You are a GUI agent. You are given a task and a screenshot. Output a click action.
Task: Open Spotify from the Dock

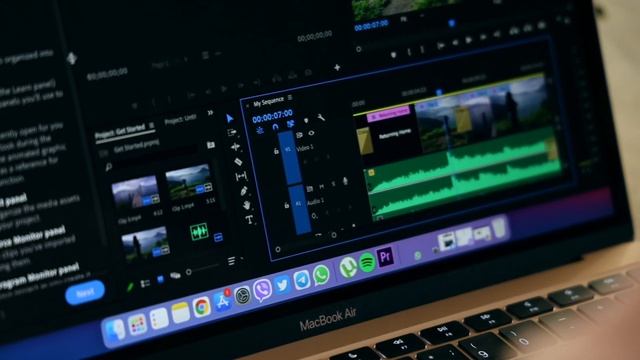click(367, 262)
